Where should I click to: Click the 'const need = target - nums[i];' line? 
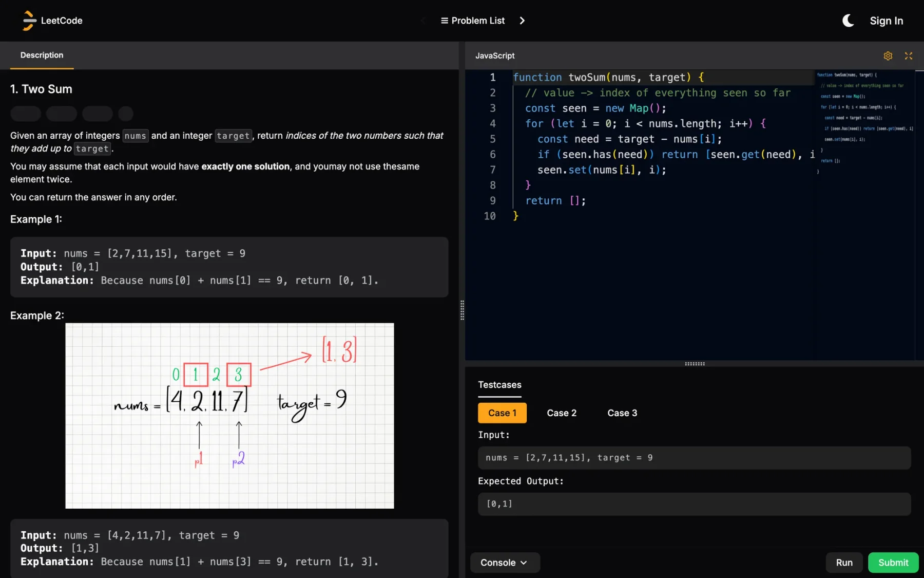[629, 139]
